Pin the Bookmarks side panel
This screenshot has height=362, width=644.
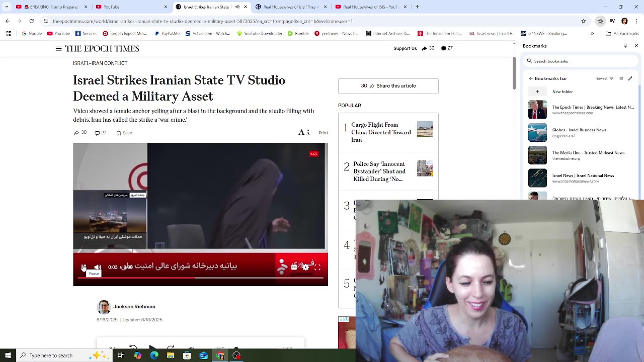click(625, 46)
